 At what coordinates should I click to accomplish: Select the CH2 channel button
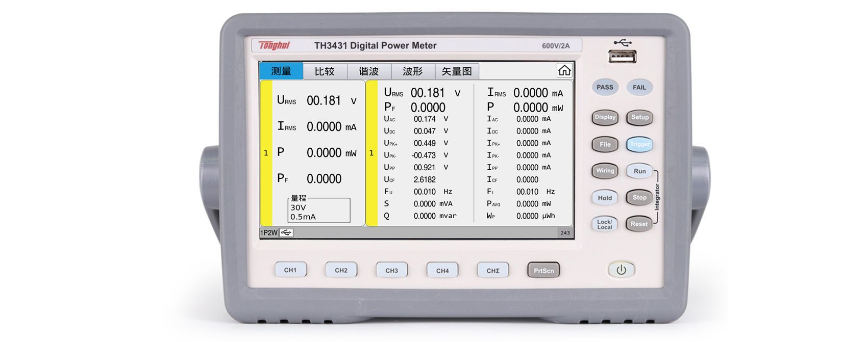(341, 270)
